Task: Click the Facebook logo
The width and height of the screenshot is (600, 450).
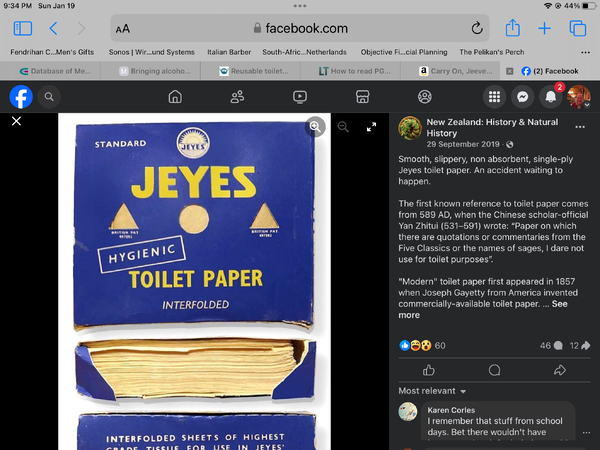Action: pyautogui.click(x=21, y=96)
